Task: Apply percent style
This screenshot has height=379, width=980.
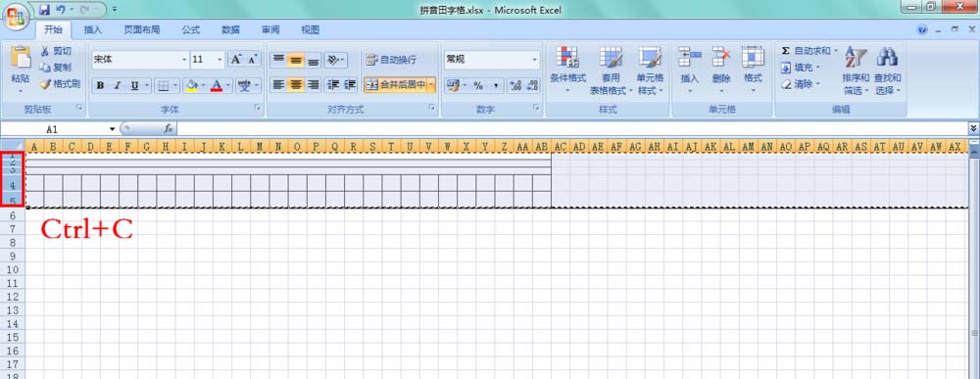Action: click(x=479, y=85)
